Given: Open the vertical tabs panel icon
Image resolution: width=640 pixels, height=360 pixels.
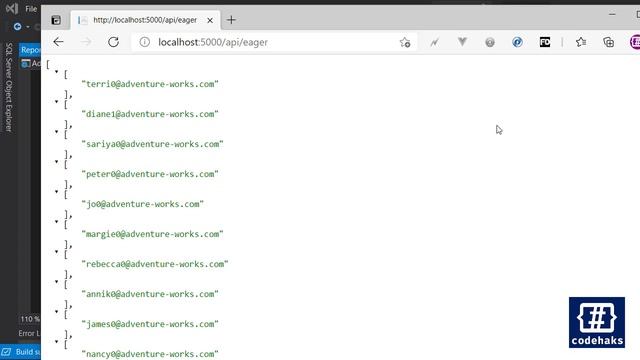Looking at the screenshot, I should pyautogui.click(x=56, y=20).
